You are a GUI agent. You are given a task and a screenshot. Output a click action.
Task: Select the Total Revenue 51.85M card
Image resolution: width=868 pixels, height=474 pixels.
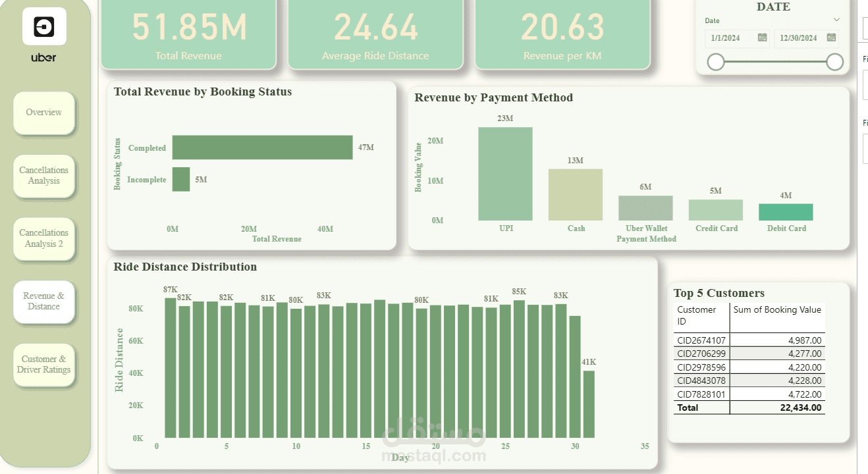click(x=189, y=33)
